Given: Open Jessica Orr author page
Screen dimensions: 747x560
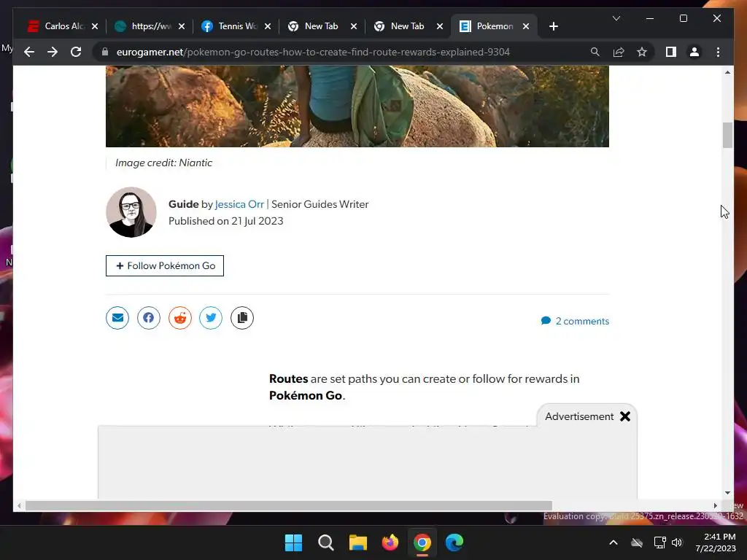Looking at the screenshot, I should click(x=239, y=204).
